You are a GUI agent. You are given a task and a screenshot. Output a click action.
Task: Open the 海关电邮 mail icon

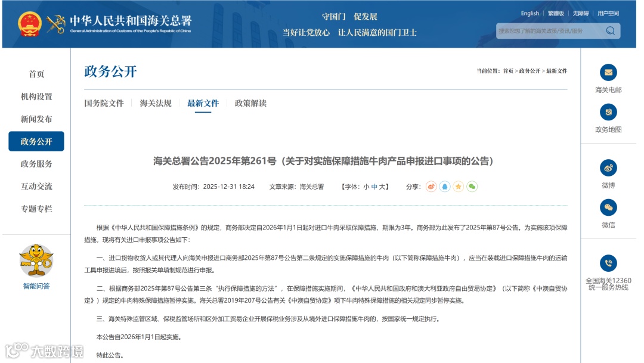pos(608,73)
